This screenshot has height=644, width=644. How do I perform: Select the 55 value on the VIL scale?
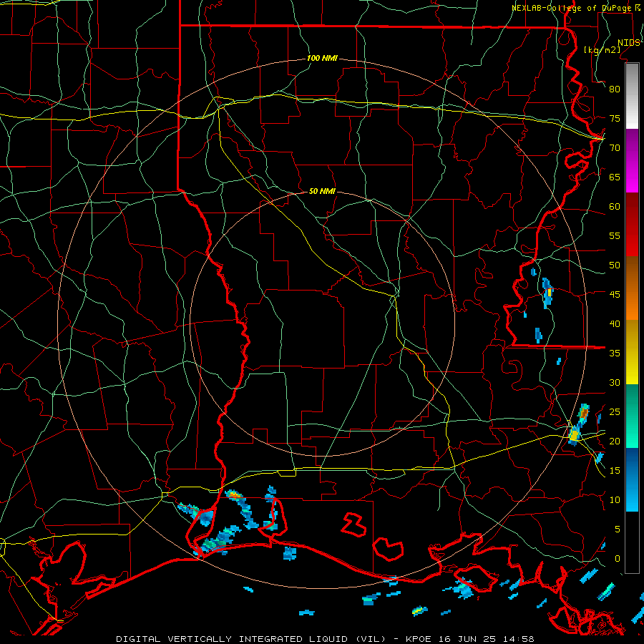coord(615,235)
